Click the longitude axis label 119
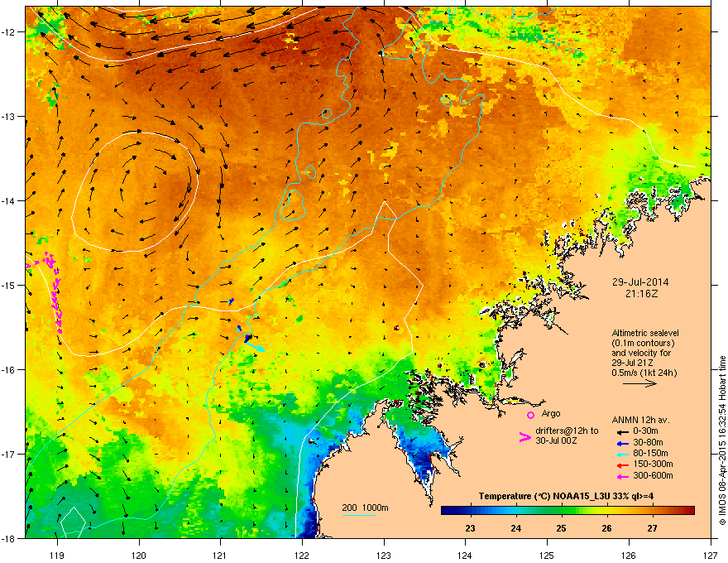The width and height of the screenshot is (728, 563). pyautogui.click(x=57, y=555)
